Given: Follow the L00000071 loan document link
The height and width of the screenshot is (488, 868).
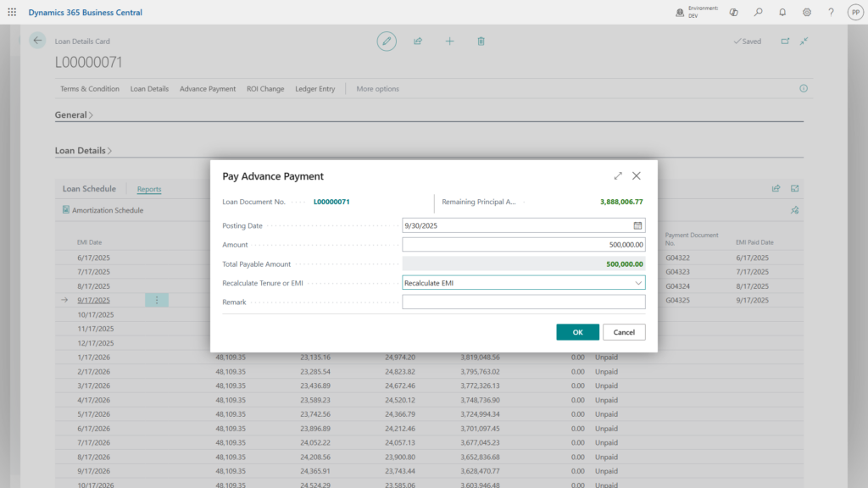Looking at the screenshot, I should coord(331,202).
